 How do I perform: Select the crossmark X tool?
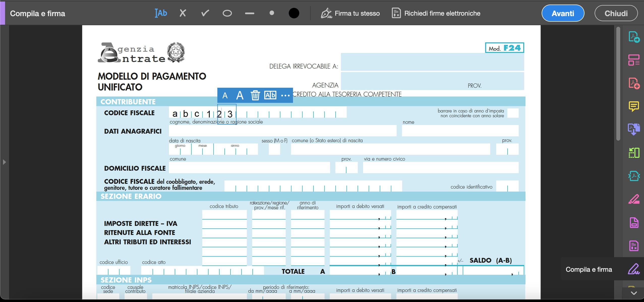tap(183, 13)
